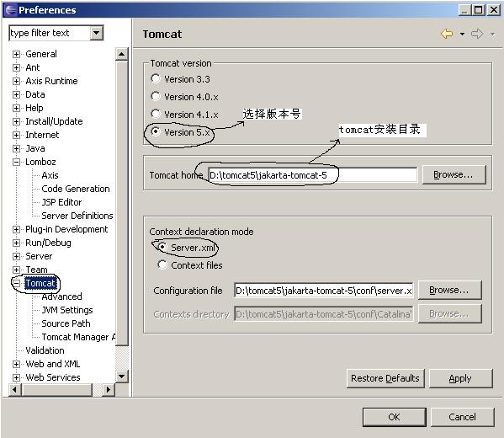Select JVM Settings under Tomcat

pos(67,310)
